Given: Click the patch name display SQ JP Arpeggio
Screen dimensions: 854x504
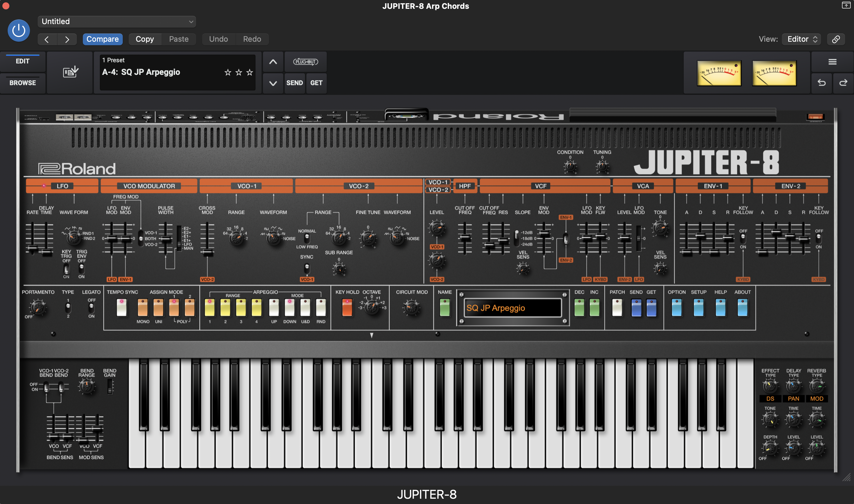Looking at the screenshot, I should click(513, 308).
